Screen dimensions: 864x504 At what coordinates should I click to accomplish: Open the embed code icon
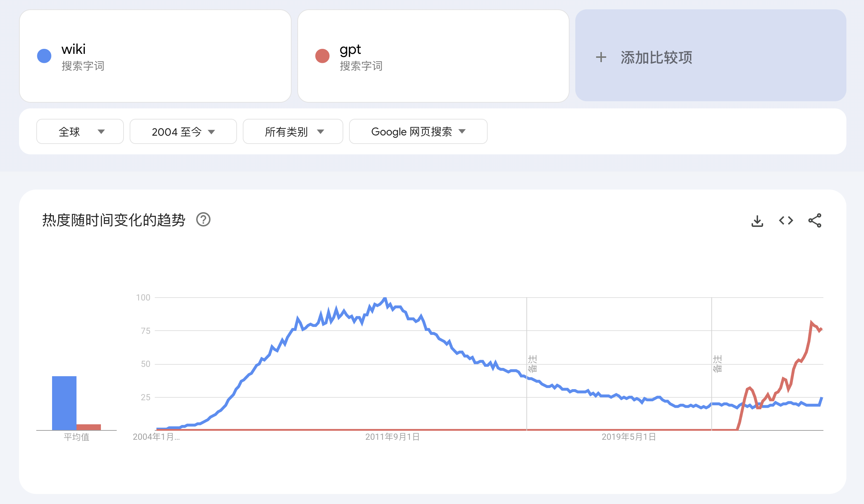pyautogui.click(x=786, y=220)
